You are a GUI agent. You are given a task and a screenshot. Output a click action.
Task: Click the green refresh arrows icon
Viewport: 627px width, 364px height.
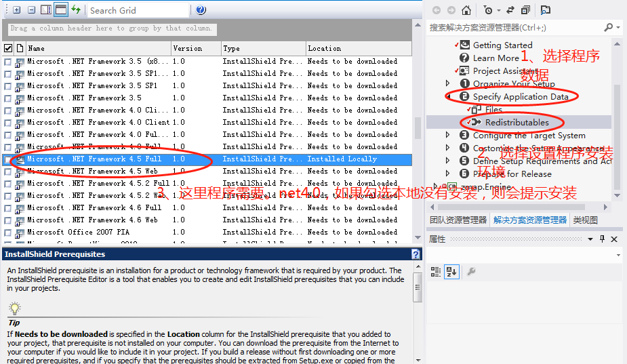[76, 9]
